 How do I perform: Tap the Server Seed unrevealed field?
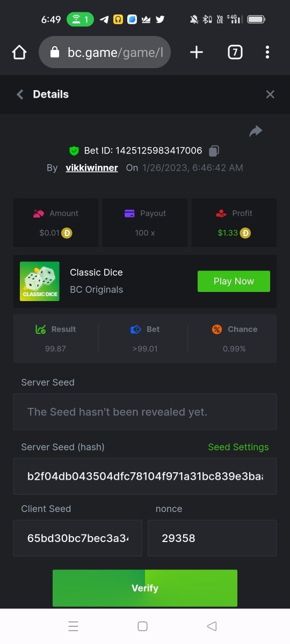(x=145, y=412)
